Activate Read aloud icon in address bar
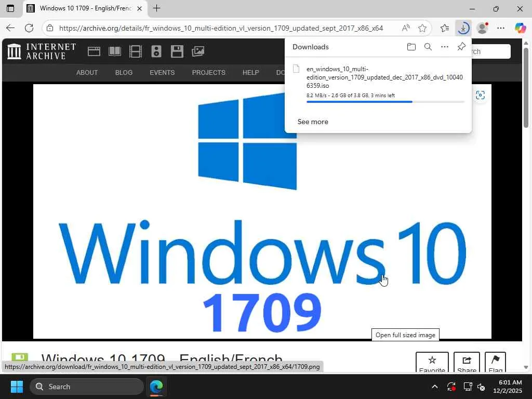 tap(406, 28)
